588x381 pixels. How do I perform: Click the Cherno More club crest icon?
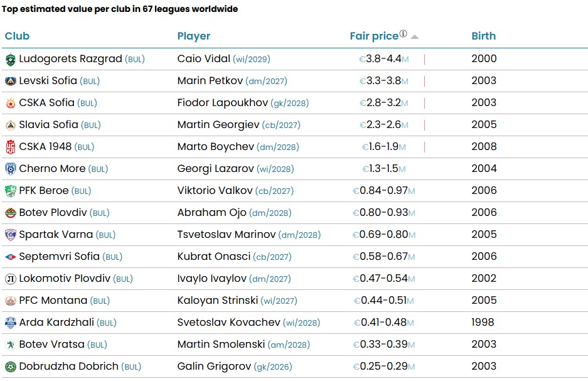11,169
